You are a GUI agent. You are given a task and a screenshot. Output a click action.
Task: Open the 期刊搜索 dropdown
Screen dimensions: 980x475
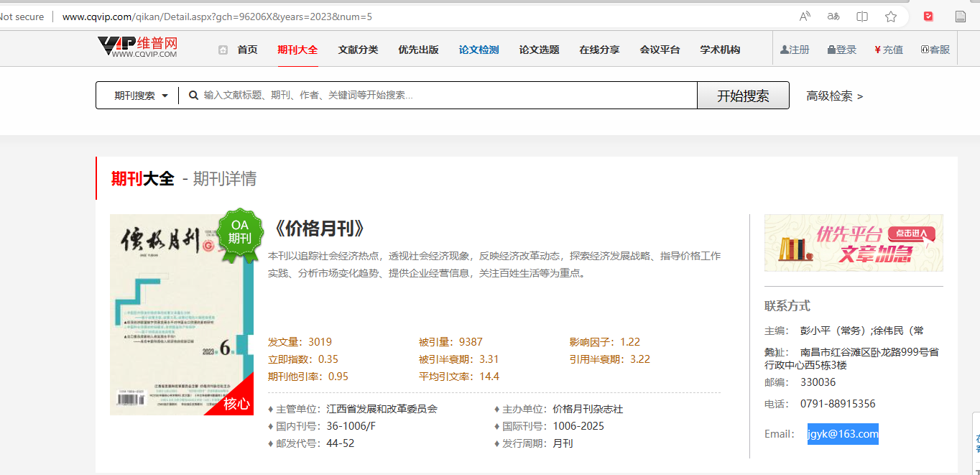tap(141, 96)
